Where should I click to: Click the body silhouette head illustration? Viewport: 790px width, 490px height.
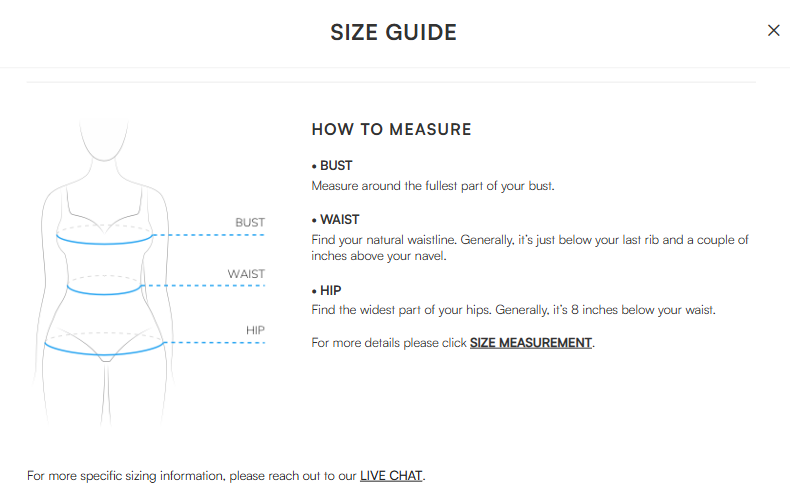click(x=104, y=140)
